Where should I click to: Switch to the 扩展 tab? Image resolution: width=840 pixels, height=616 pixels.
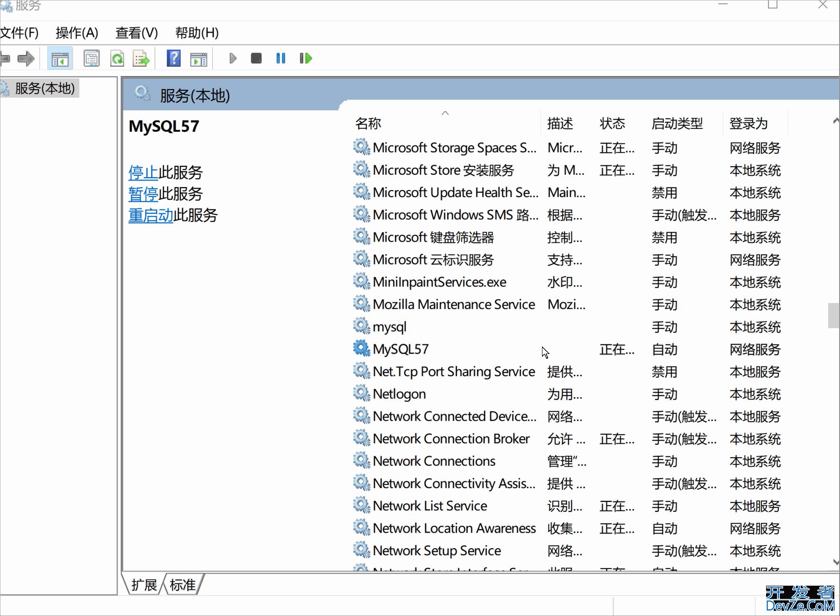144,585
